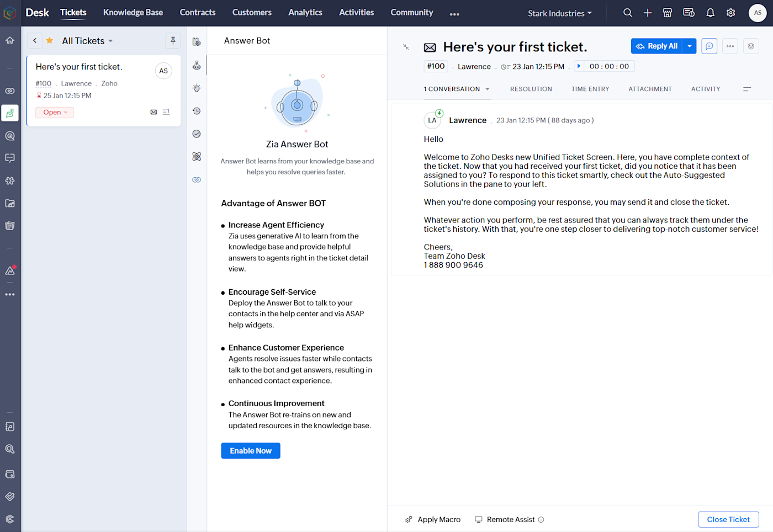Screen dimensions: 773x532
Task: Open setup gear icon in top bar
Action: click(731, 13)
